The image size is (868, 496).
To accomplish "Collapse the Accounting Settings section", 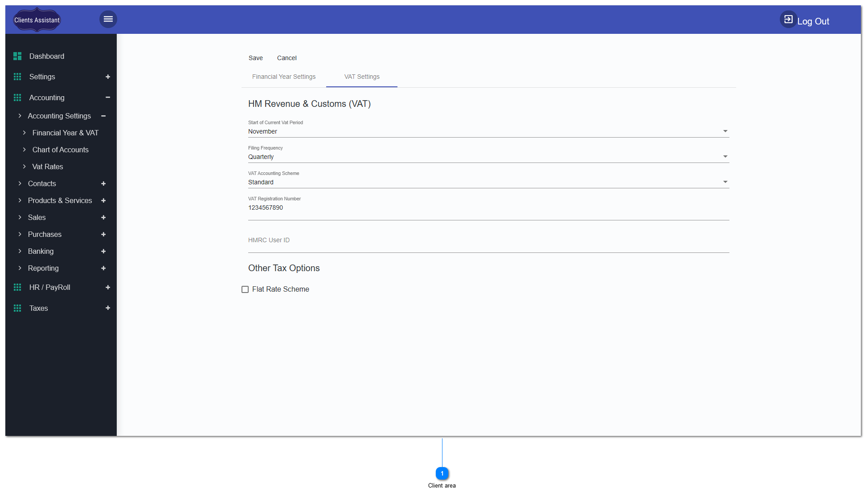I will 103,116.
